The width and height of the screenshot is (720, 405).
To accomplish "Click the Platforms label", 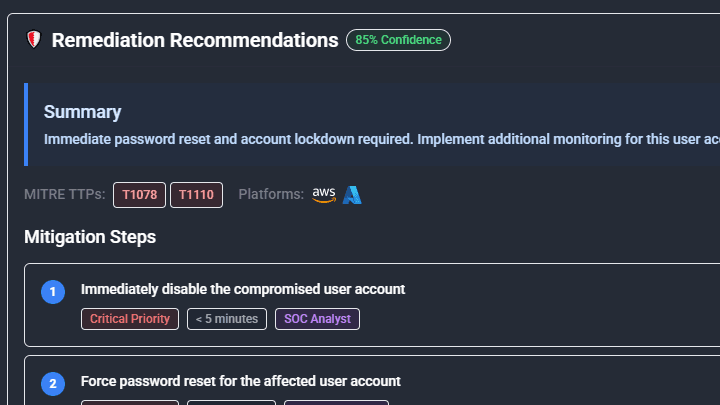I will pyautogui.click(x=271, y=194).
